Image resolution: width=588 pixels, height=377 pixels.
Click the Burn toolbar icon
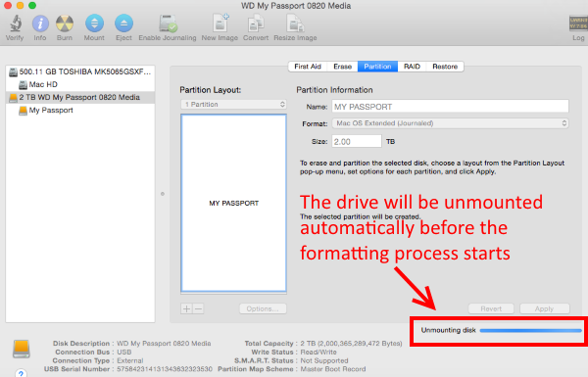point(65,24)
